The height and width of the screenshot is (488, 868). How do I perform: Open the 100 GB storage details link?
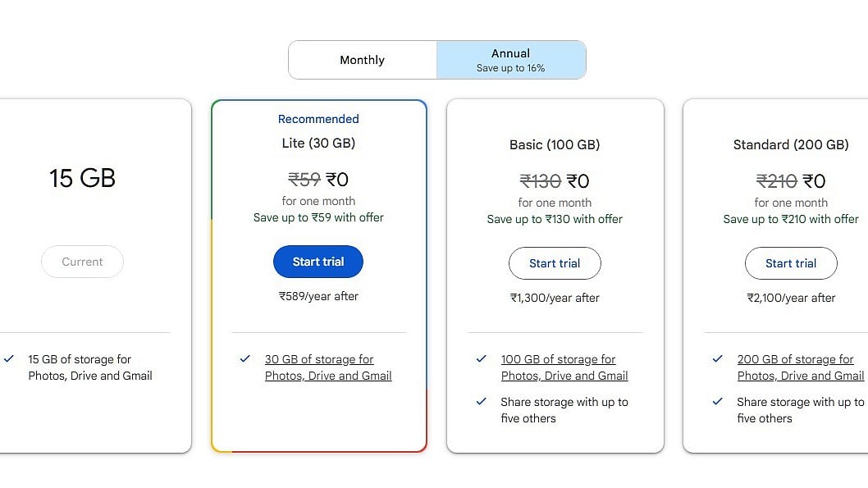(564, 367)
